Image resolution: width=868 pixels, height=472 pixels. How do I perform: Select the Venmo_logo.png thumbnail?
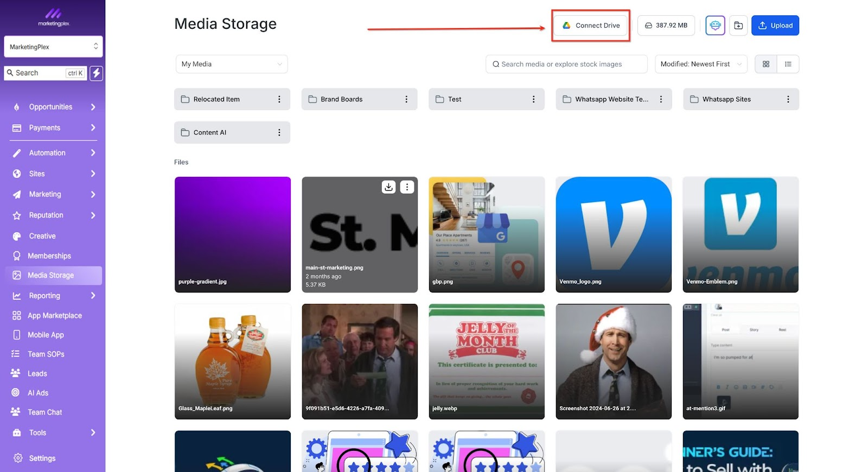614,234
